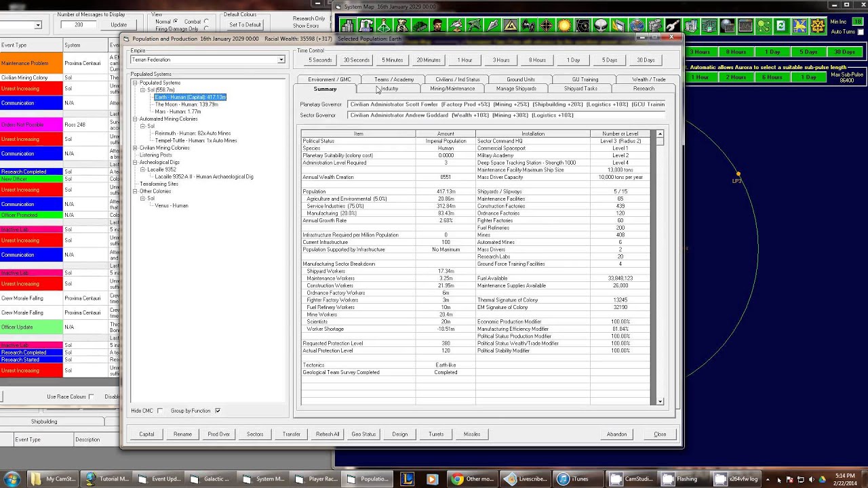Open the money bag Wealth icon

tap(402, 26)
